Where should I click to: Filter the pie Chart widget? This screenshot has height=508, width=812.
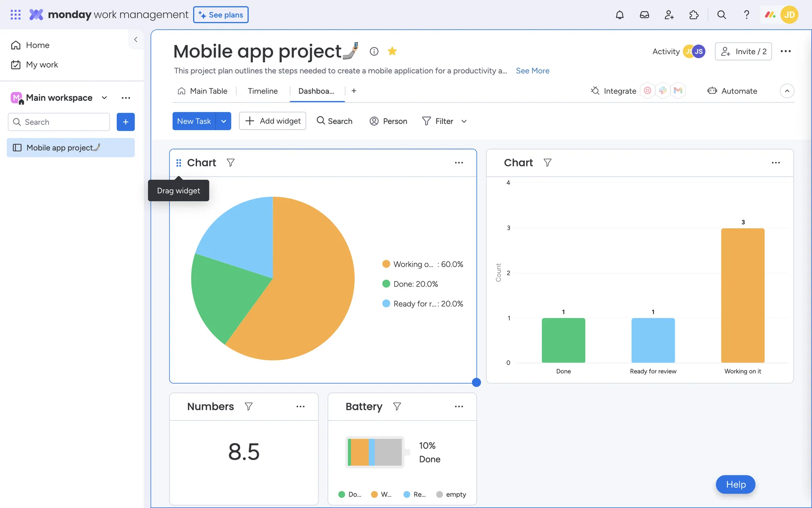[x=230, y=163]
